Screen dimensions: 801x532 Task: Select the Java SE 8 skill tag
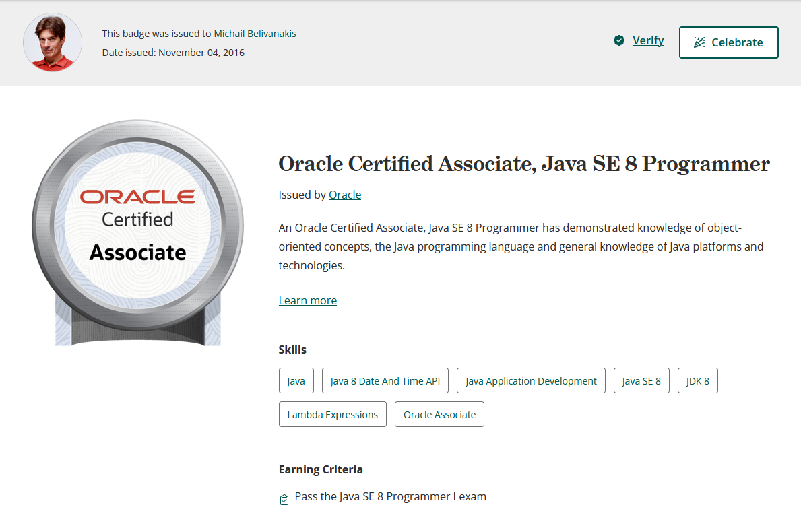pyautogui.click(x=641, y=380)
